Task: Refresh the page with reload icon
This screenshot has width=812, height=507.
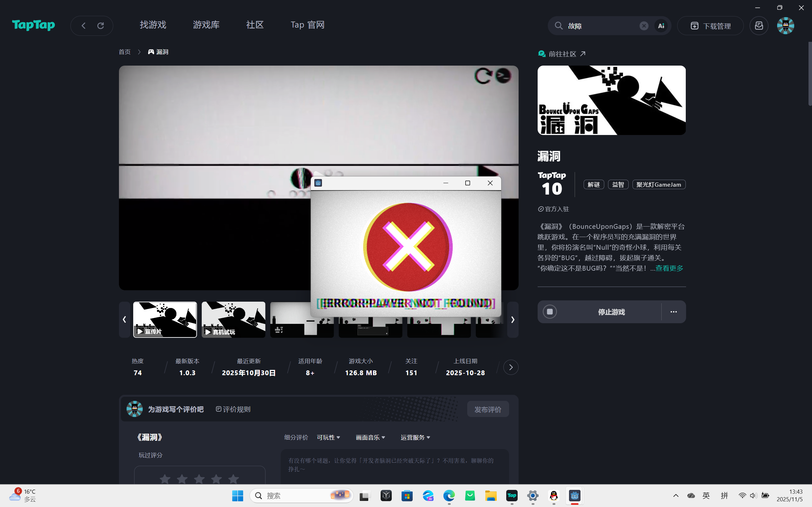Action: 101,26
